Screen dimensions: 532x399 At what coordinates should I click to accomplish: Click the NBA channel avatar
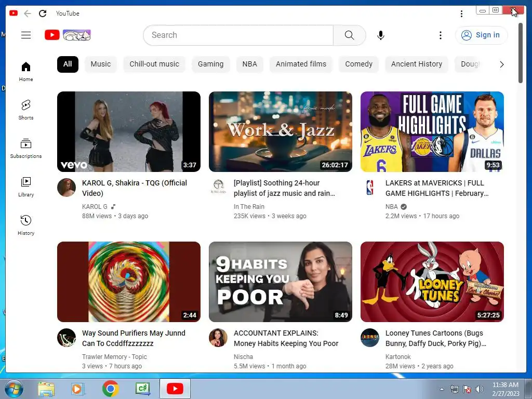370,187
